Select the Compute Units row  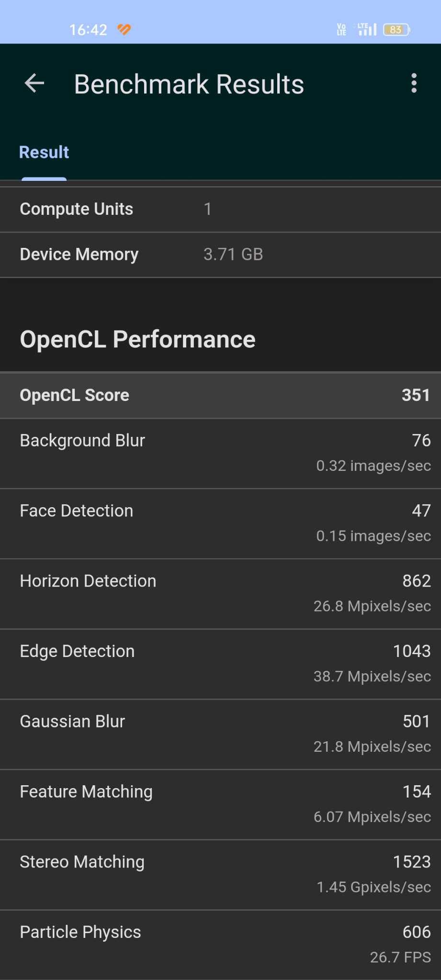(x=220, y=209)
